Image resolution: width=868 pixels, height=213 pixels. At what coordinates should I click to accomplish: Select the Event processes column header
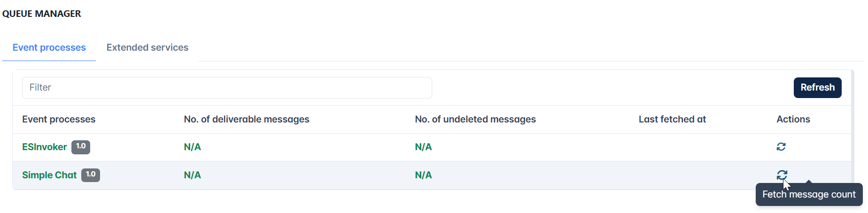(59, 119)
